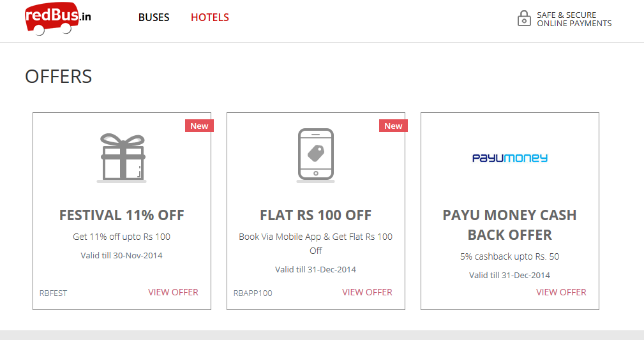This screenshot has width=644, height=340.
Task: Click the New badge on Festival offer
Action: coord(199,126)
